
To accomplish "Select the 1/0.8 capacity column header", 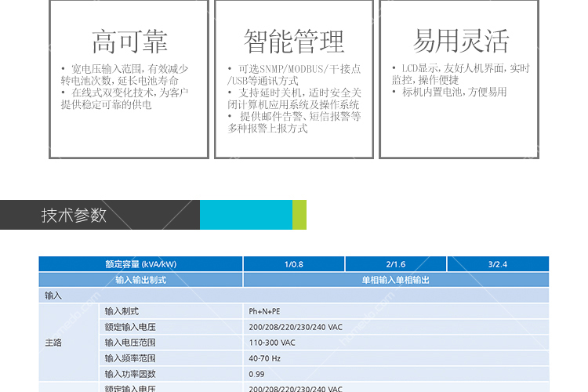I will click(293, 264).
